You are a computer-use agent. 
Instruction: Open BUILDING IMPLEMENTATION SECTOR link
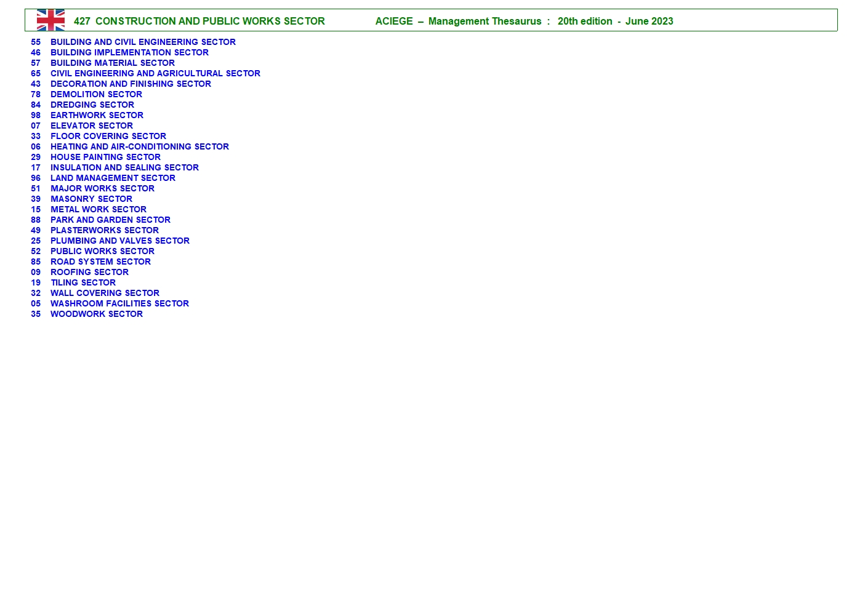[129, 52]
